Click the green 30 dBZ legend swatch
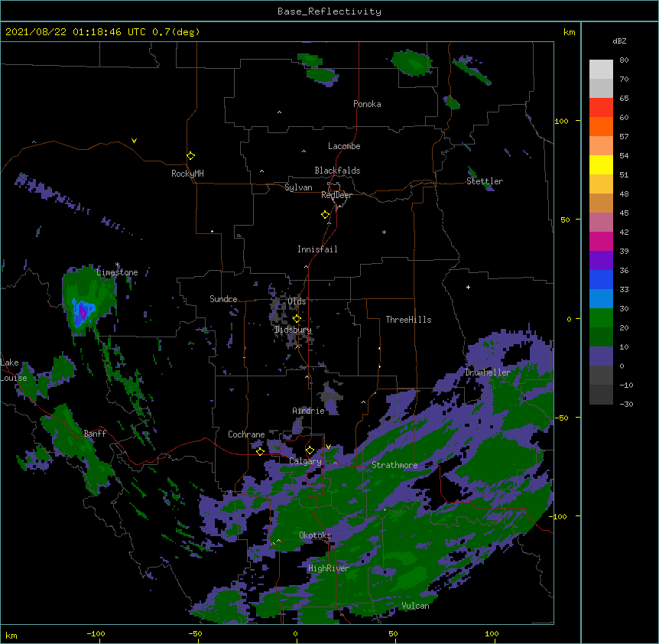Viewport: 659px width, 644px height. pos(601,318)
